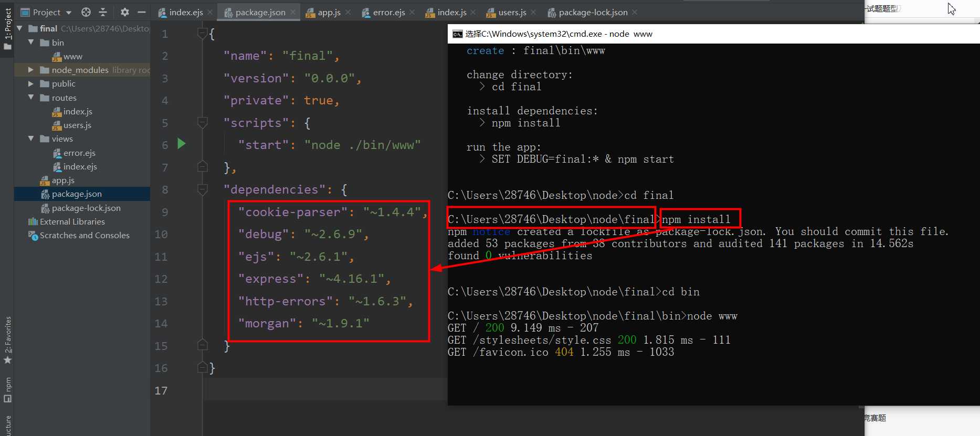Collapse the bin folder arrow
The image size is (980, 436).
point(31,42)
